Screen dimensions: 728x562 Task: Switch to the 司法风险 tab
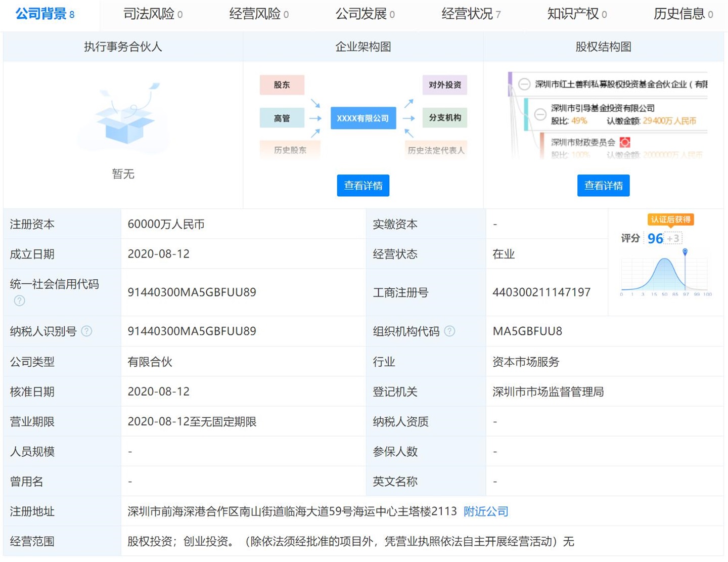pyautogui.click(x=152, y=14)
